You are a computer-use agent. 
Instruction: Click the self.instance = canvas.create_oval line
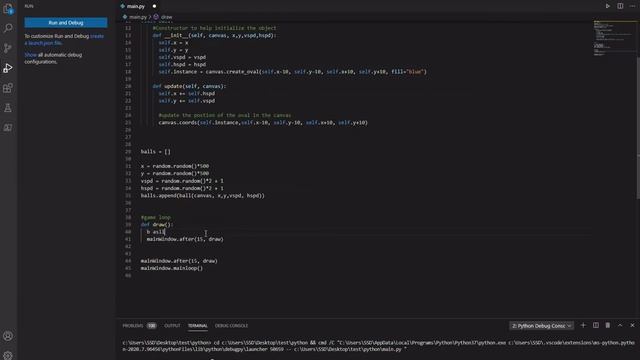click(x=292, y=72)
